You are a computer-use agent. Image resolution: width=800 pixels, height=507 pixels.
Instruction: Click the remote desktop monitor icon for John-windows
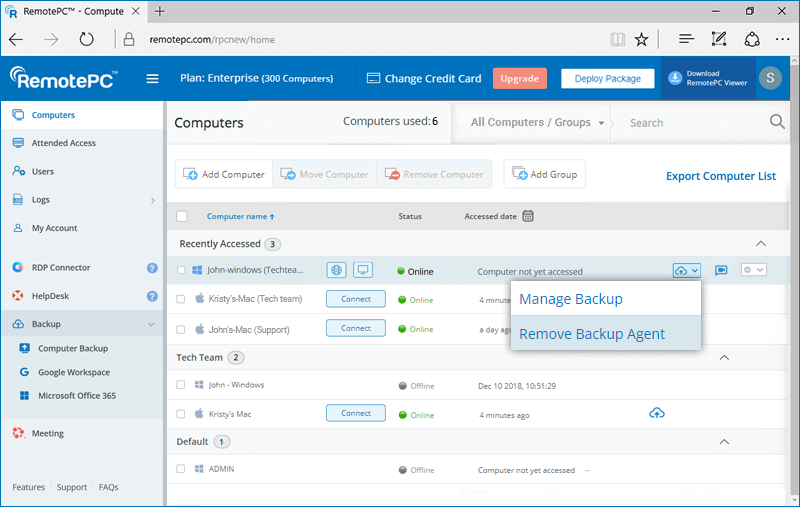362,270
